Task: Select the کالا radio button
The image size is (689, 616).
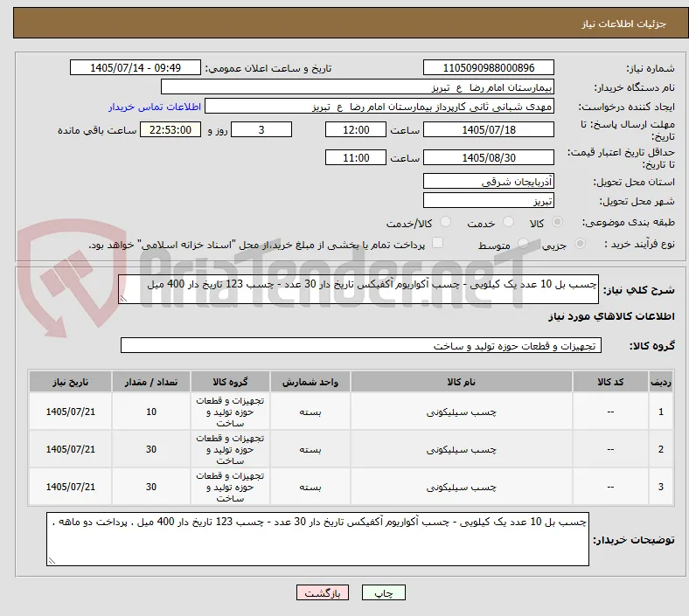Action: click(x=557, y=222)
